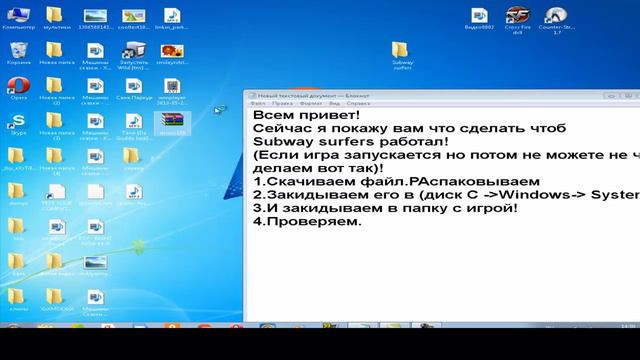Image resolution: width=640 pixels, height=360 pixels.
Task: Minimize the Блокнот window
Action: point(611,96)
